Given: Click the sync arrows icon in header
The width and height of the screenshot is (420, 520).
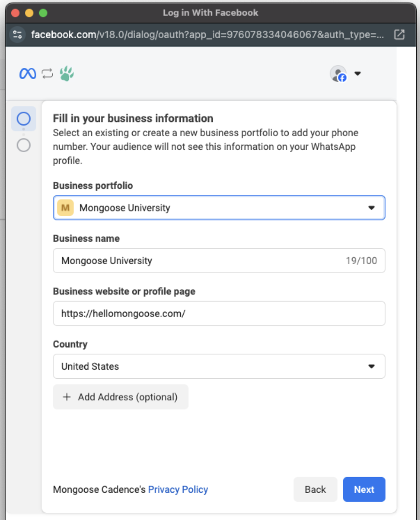Looking at the screenshot, I should tap(48, 73).
